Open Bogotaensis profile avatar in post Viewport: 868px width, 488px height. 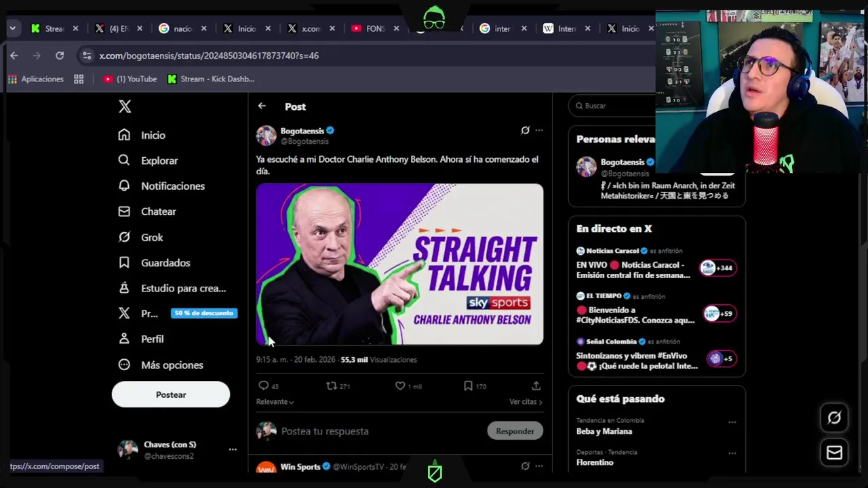(266, 136)
